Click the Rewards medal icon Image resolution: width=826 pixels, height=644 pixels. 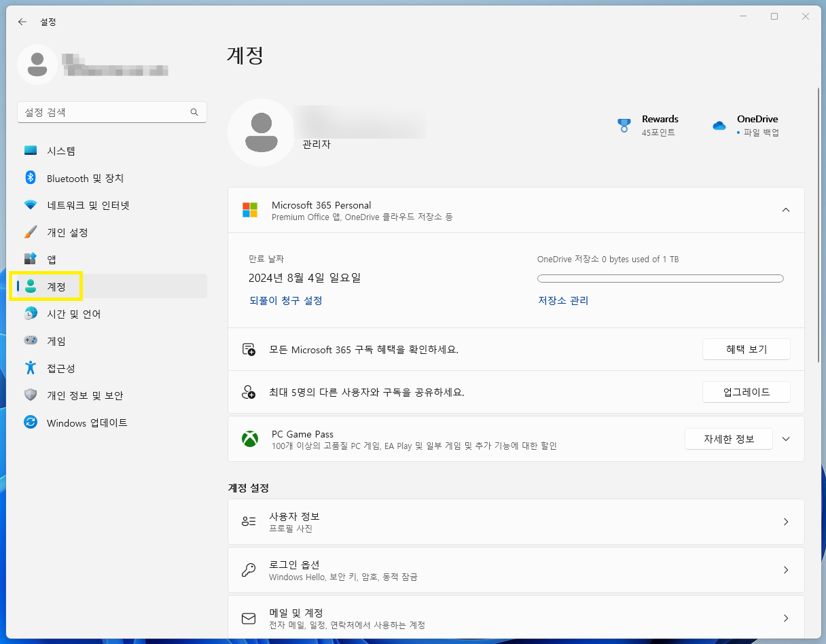pyautogui.click(x=624, y=126)
